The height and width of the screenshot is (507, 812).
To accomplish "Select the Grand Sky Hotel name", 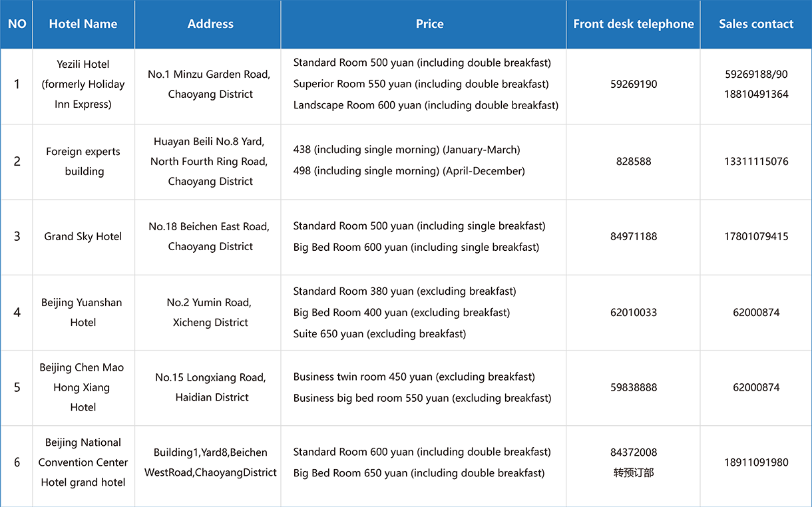I will pos(83,236).
